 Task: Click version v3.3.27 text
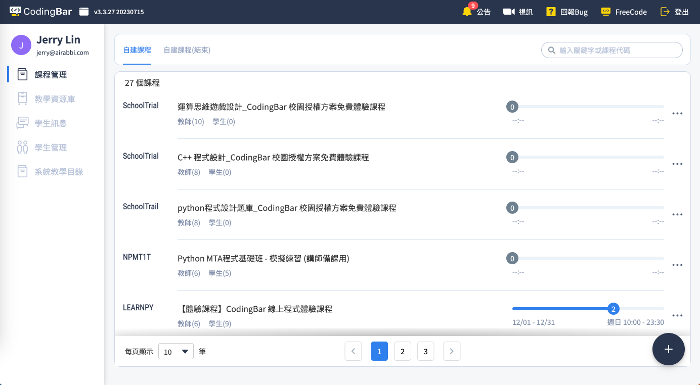[x=119, y=12]
